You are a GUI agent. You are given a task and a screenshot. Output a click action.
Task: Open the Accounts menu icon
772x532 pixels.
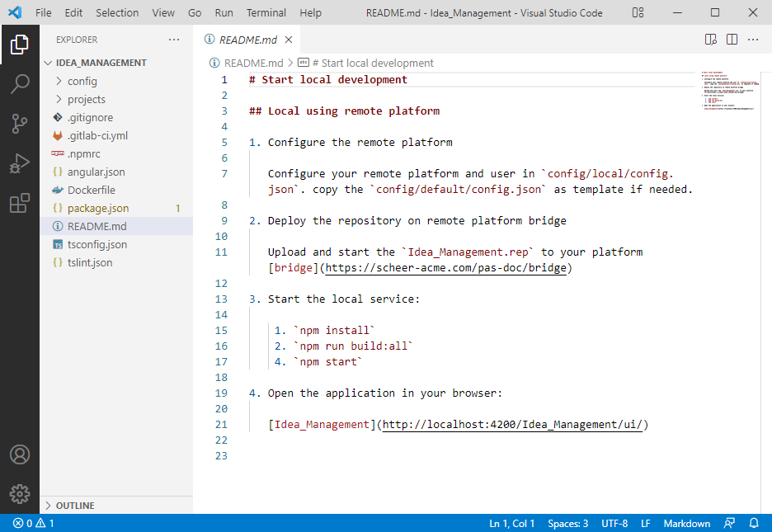(x=20, y=454)
